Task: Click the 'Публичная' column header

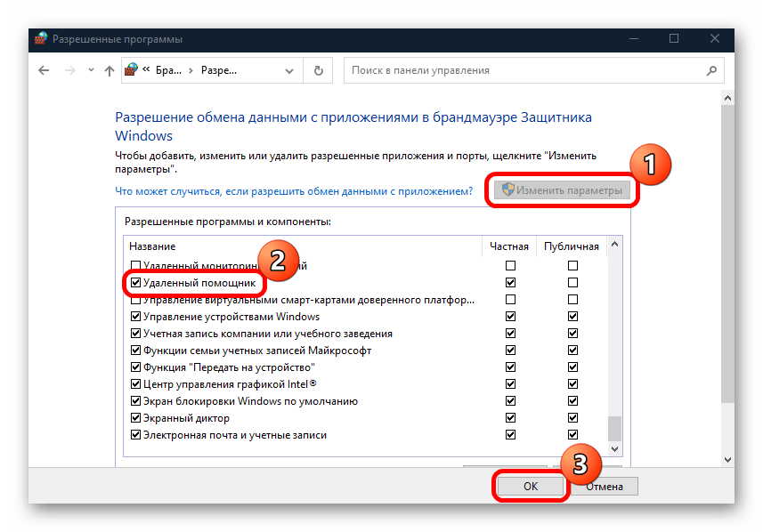Action: pos(572,246)
